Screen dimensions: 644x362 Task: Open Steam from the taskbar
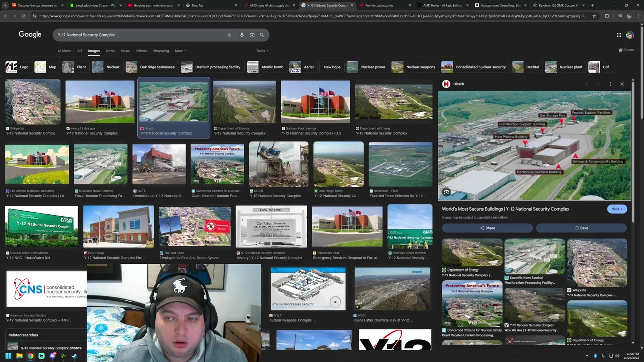point(74,356)
